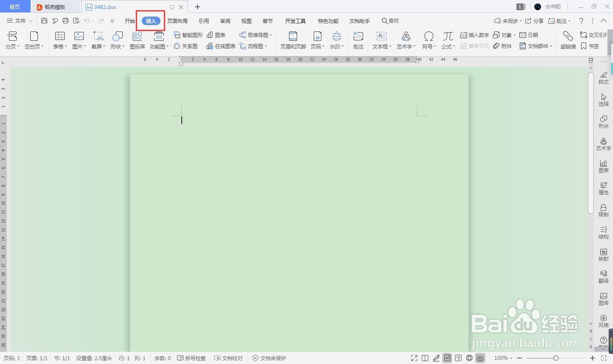613x364 pixels.
Task: Insert a 图表 chart
Action: [x=216, y=35]
